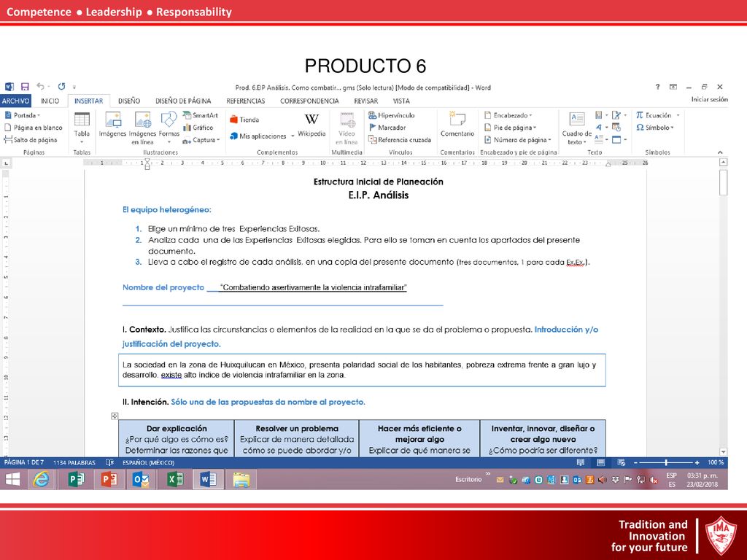Click Iniciar sesión link
747x560 pixels.
709,99
